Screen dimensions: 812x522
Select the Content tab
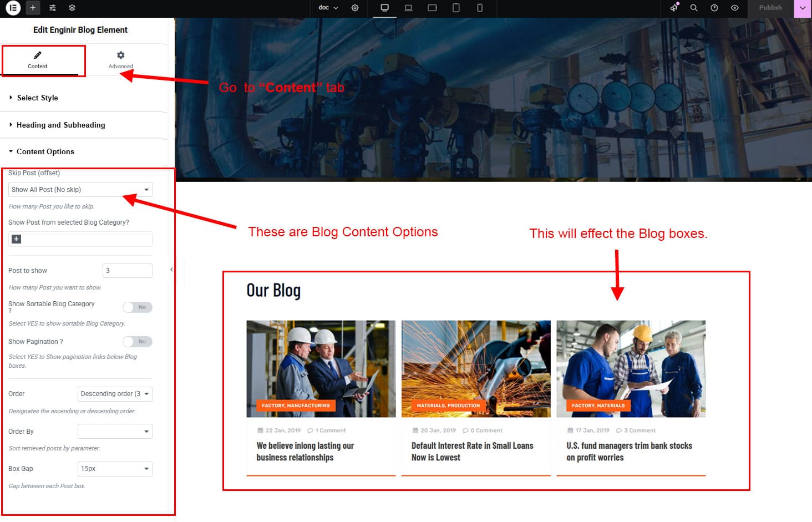[38, 60]
